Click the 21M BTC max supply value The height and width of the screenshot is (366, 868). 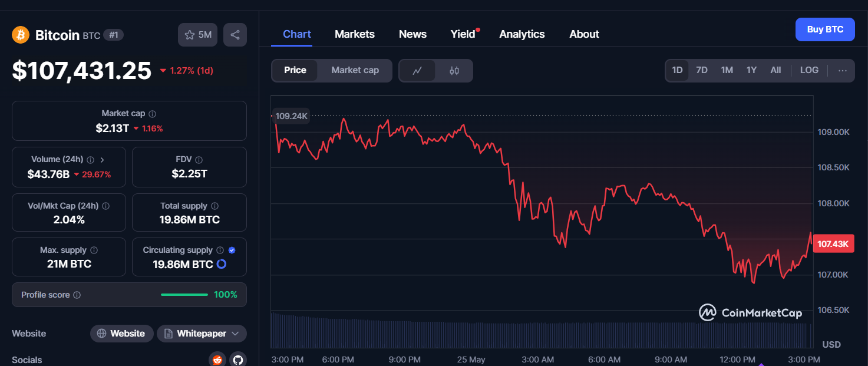pos(69,264)
